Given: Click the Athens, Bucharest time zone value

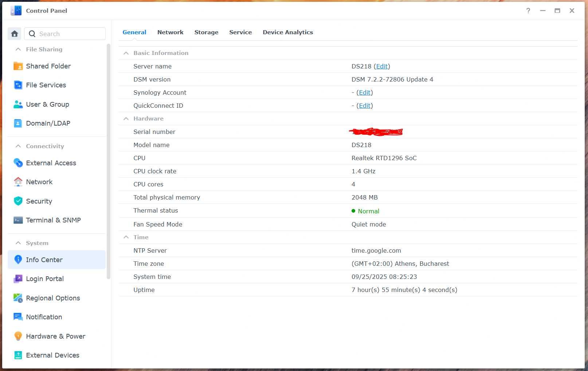Looking at the screenshot, I should (x=400, y=264).
